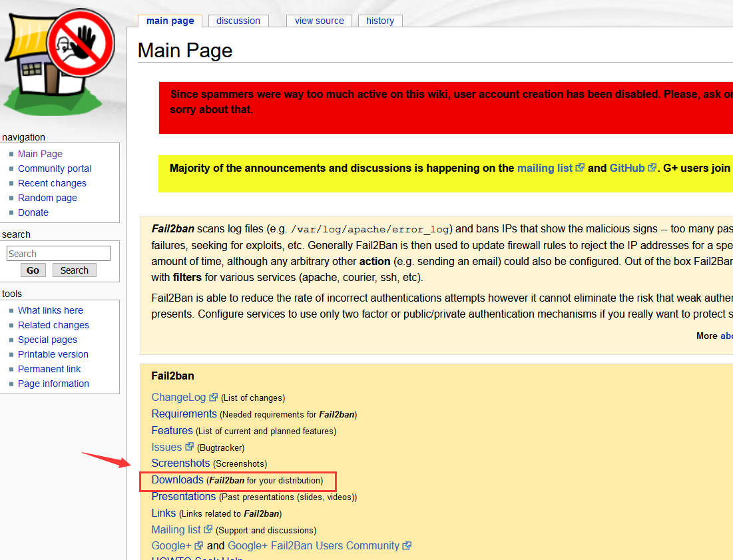
Task: Open mailing list link in yellow banner
Action: [545, 168]
